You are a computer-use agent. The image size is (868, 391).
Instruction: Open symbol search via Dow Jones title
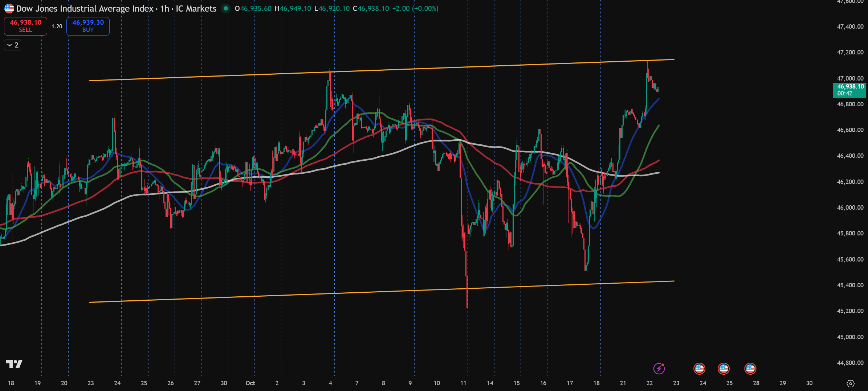(85, 8)
